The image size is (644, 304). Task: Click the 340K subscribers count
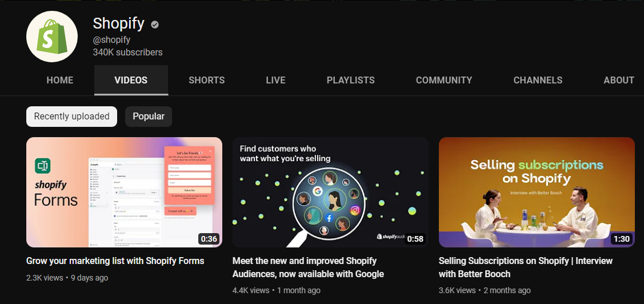(128, 53)
